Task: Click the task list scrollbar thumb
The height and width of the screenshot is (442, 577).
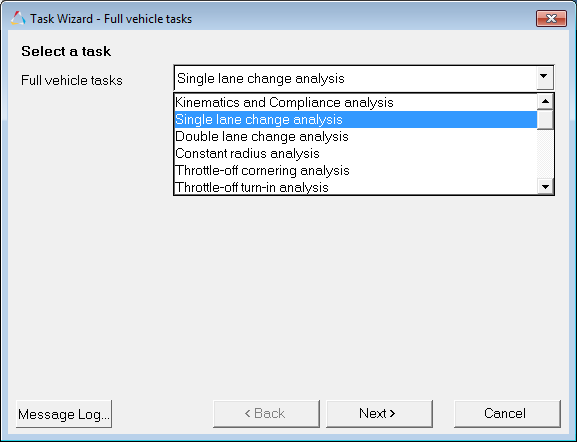Action: pyautogui.click(x=545, y=120)
